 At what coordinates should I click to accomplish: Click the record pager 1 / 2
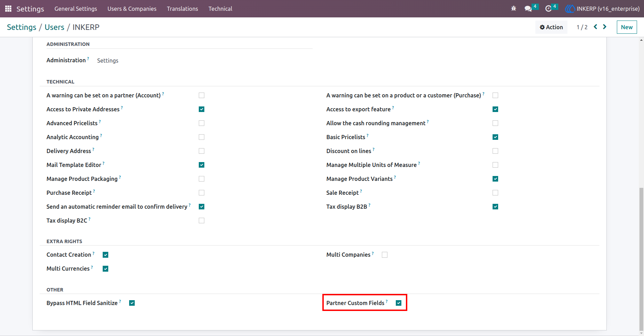tap(582, 27)
